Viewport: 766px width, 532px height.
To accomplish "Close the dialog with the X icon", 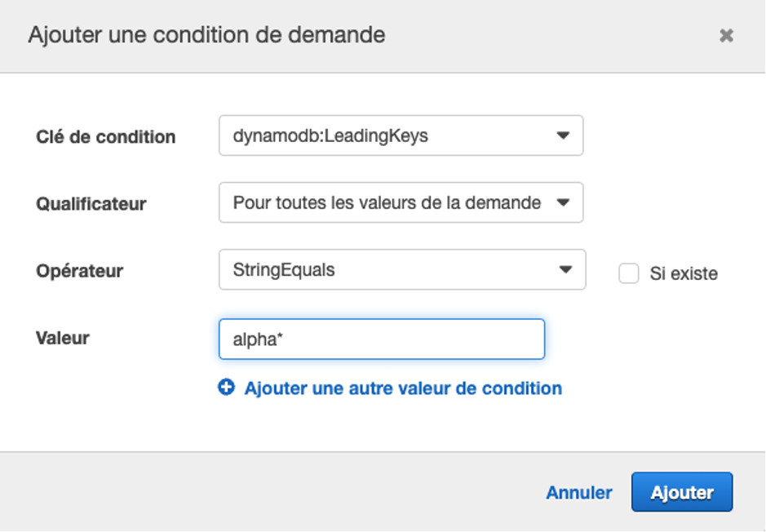I will (x=727, y=35).
